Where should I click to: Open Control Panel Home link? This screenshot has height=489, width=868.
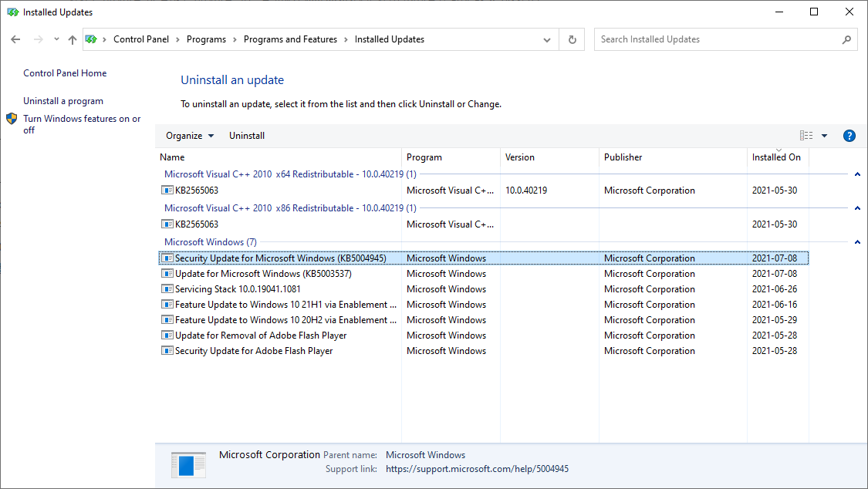point(65,73)
